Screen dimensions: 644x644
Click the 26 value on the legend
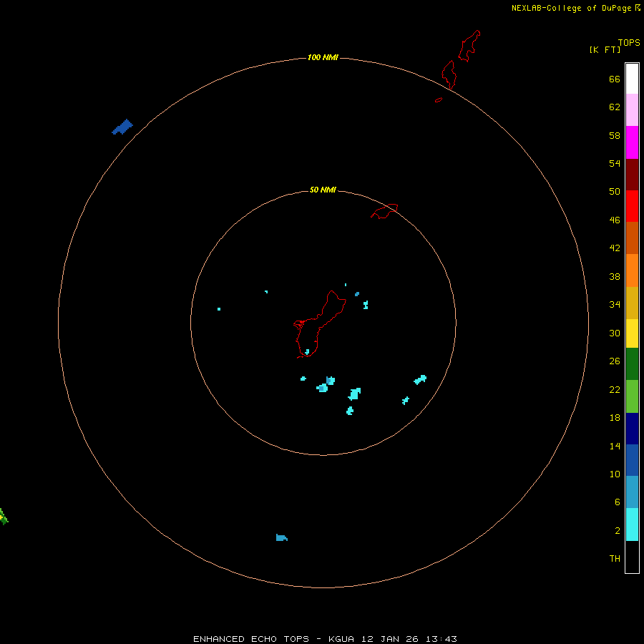tap(615, 361)
